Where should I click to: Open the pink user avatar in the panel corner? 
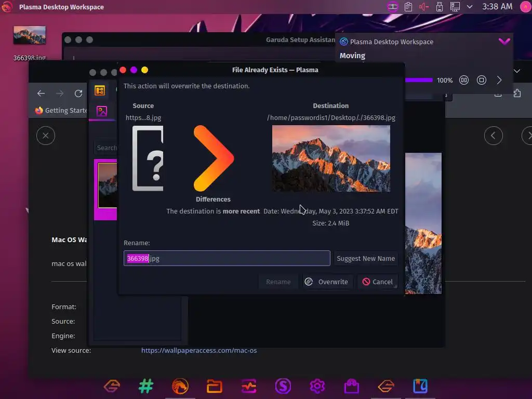(526, 7)
